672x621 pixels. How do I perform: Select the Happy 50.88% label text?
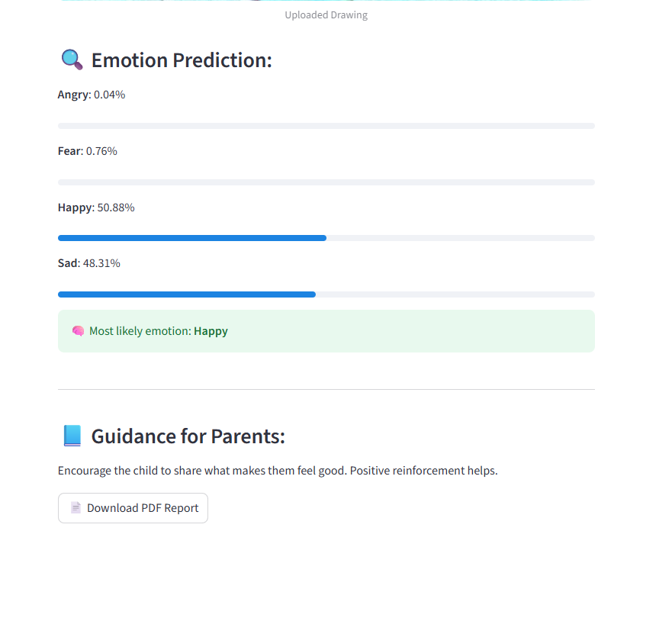coord(96,208)
